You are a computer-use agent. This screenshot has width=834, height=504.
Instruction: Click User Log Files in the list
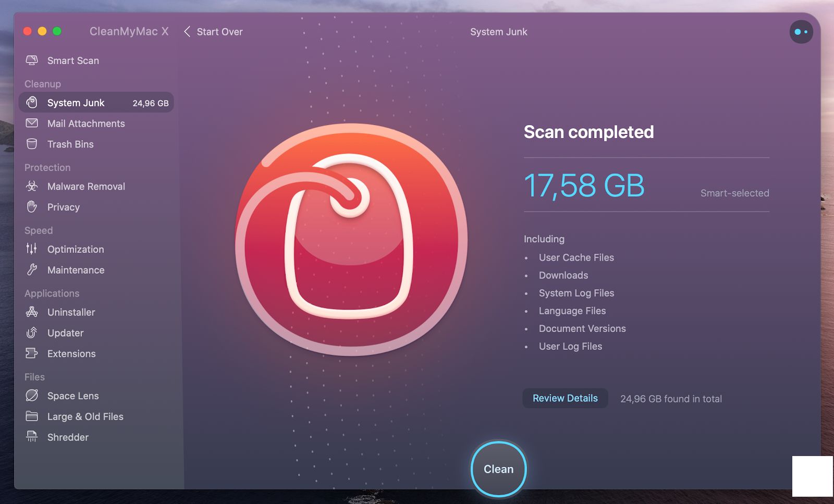(570, 346)
